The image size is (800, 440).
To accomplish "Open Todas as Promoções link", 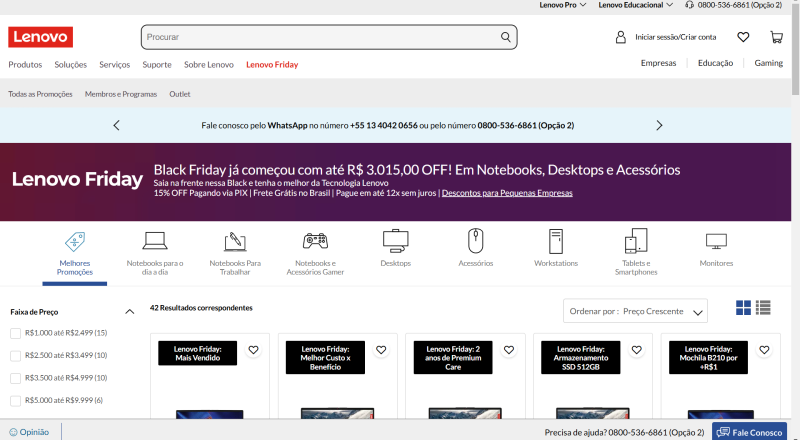I will (40, 94).
